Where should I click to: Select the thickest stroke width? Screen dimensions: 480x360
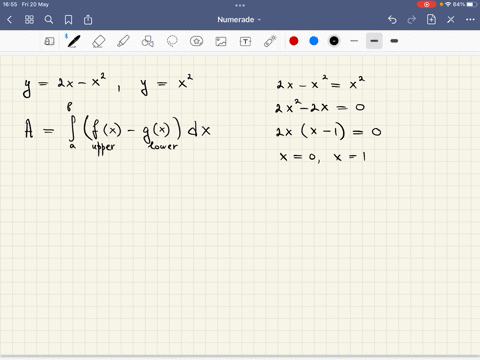[x=394, y=41]
